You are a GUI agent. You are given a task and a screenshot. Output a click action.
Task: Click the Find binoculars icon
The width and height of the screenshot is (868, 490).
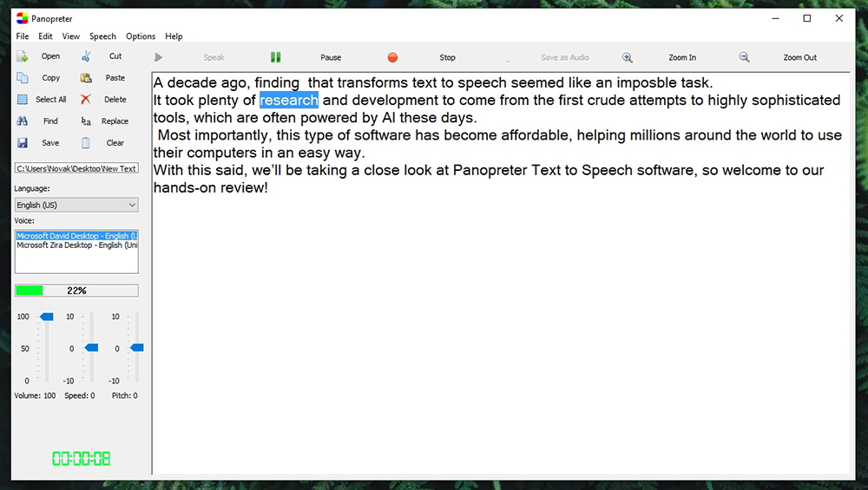(x=23, y=121)
